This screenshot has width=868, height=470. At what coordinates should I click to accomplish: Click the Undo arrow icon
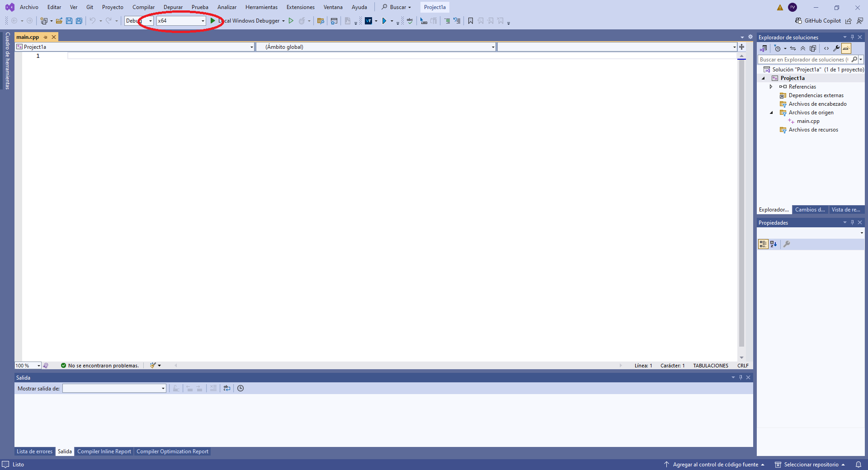93,21
